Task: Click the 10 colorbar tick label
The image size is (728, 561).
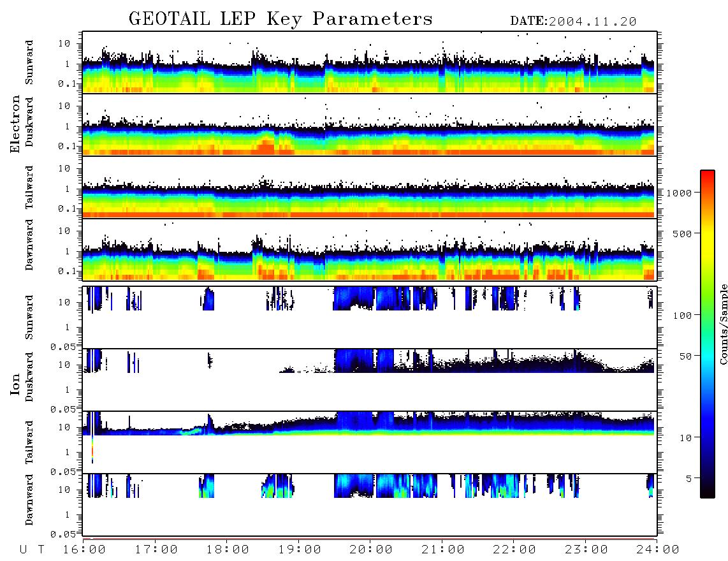Action: tap(685, 438)
